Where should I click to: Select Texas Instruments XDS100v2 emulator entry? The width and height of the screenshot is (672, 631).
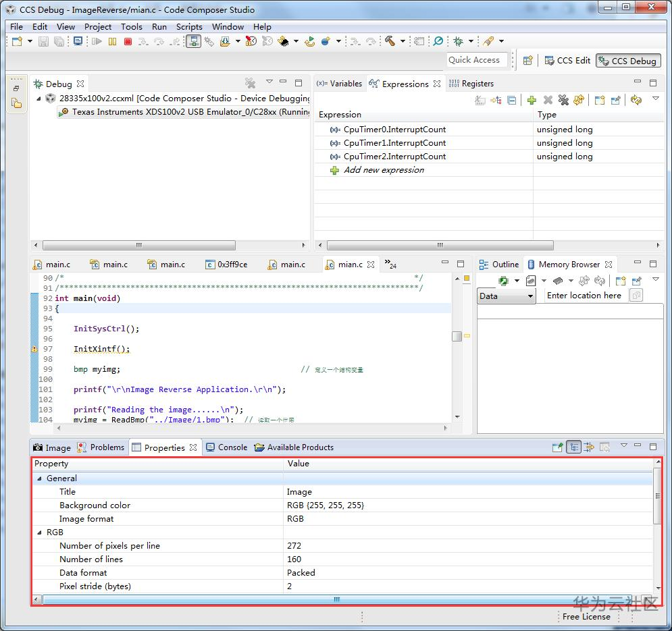click(185, 112)
